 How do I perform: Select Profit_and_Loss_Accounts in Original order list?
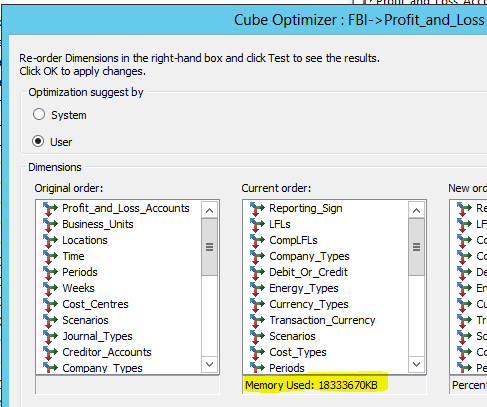(126, 208)
